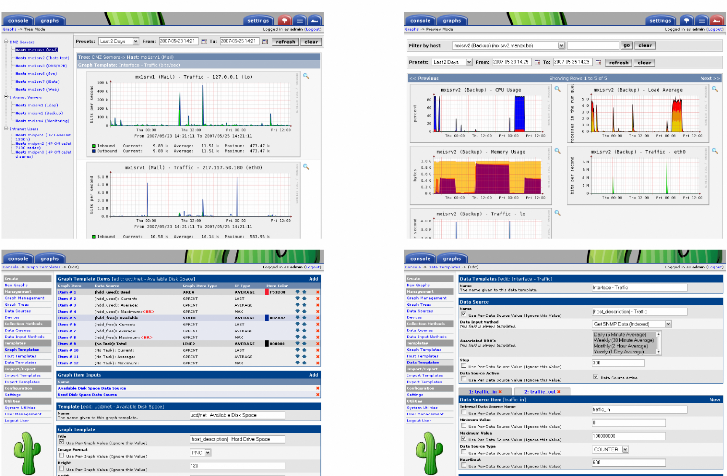Image resolution: width=727 pixels, height=476 pixels.
Task: Select the '1: traffic_in' tab
Action: (x=483, y=392)
